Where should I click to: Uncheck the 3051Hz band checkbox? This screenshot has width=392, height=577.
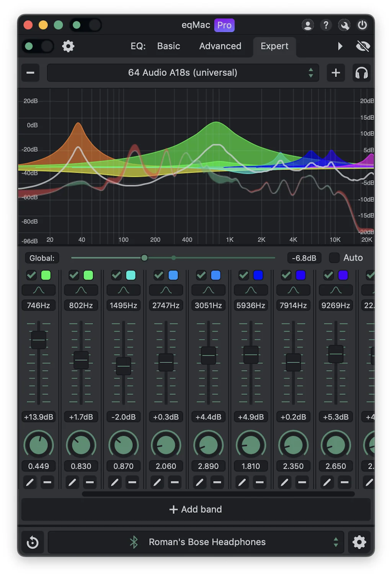[x=201, y=275]
